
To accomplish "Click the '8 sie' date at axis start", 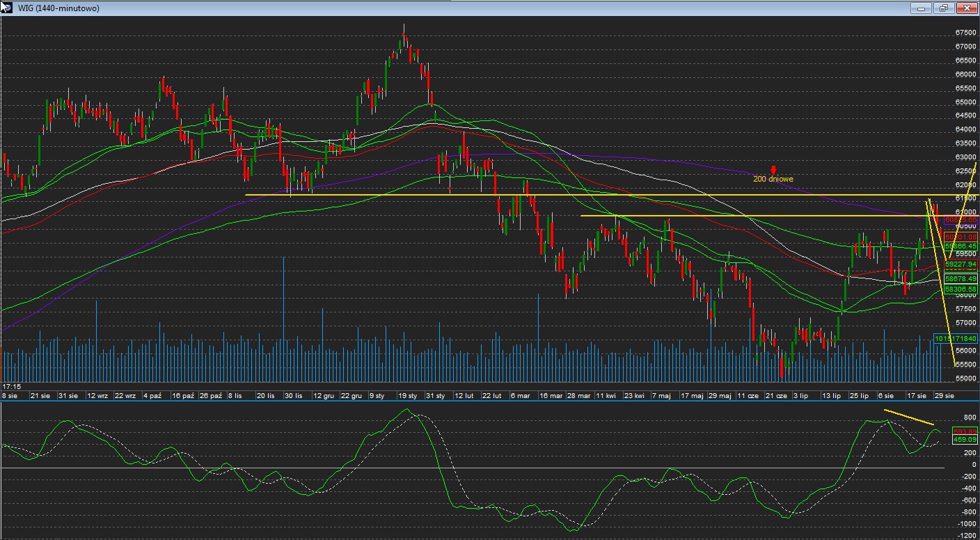I will (x=10, y=396).
